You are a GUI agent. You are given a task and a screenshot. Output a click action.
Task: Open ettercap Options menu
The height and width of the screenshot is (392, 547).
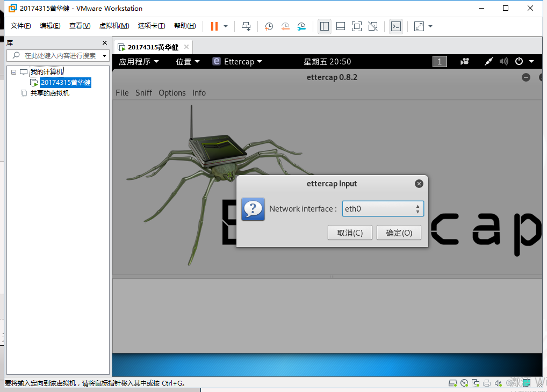[172, 93]
